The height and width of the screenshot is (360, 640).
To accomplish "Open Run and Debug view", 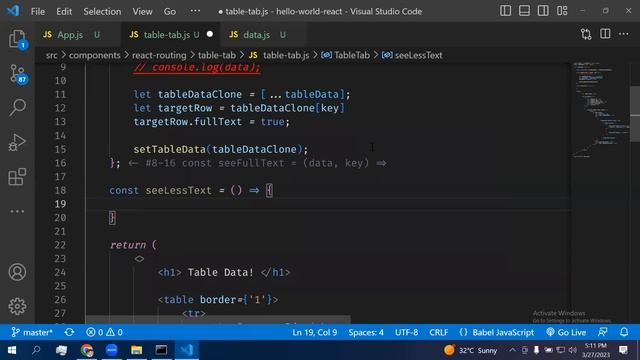I will 17,142.
